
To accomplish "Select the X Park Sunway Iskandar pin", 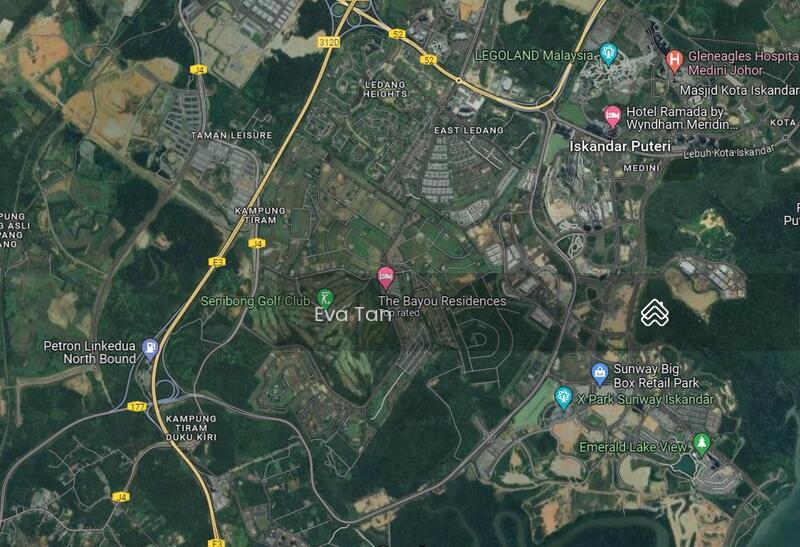I will [563, 398].
